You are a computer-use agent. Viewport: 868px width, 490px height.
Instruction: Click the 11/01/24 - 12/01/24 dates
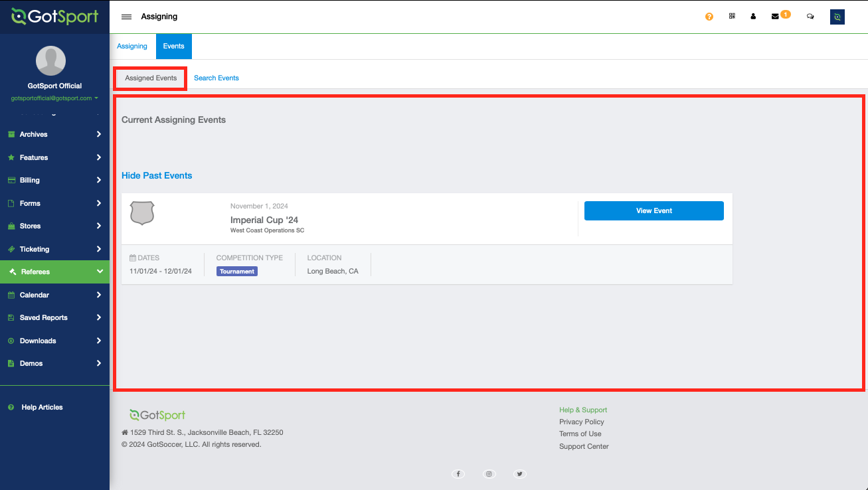tap(161, 271)
